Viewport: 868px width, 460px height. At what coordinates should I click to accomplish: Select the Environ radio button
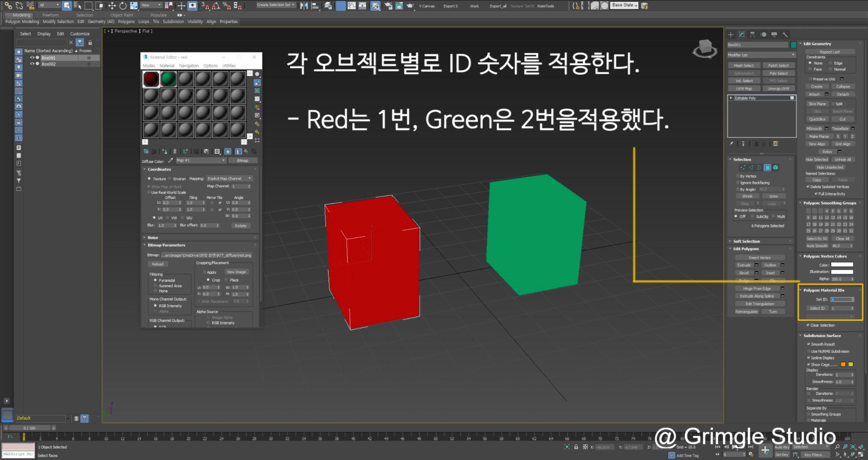click(x=170, y=179)
